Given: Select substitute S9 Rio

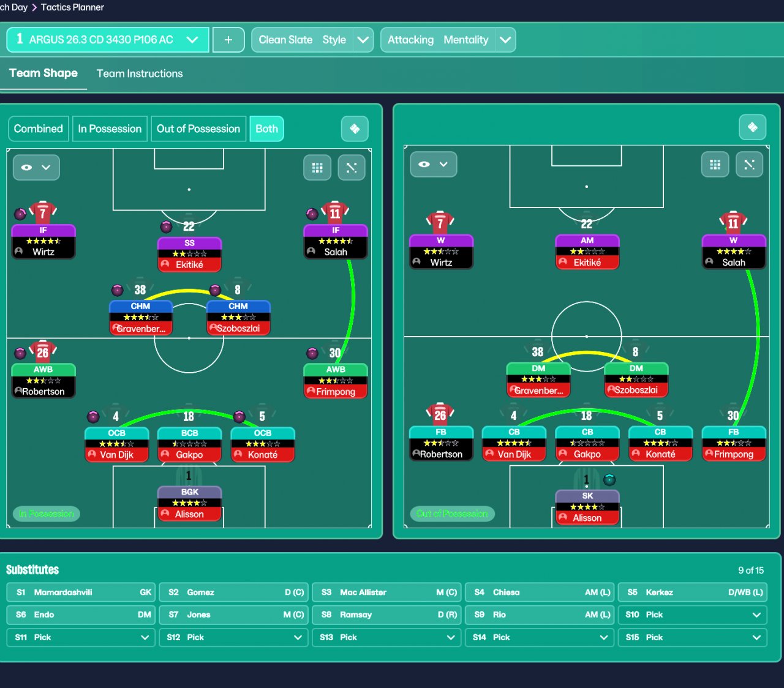Looking at the screenshot, I should pos(540,615).
